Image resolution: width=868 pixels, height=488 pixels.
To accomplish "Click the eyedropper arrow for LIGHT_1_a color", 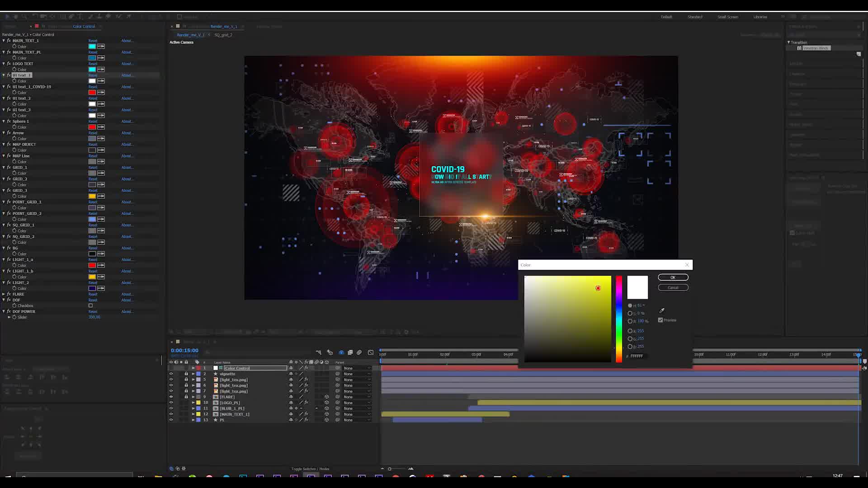I will pos(101,265).
